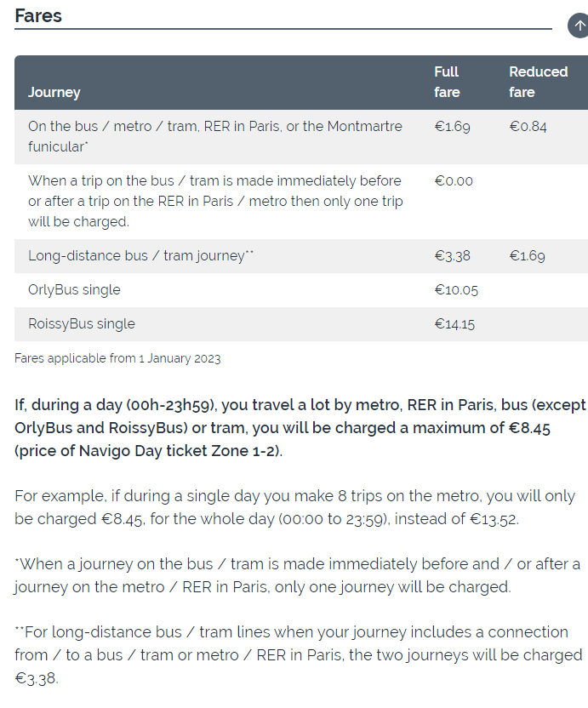Click the €1.69 full fare value
The image size is (588, 708).
[x=452, y=127]
